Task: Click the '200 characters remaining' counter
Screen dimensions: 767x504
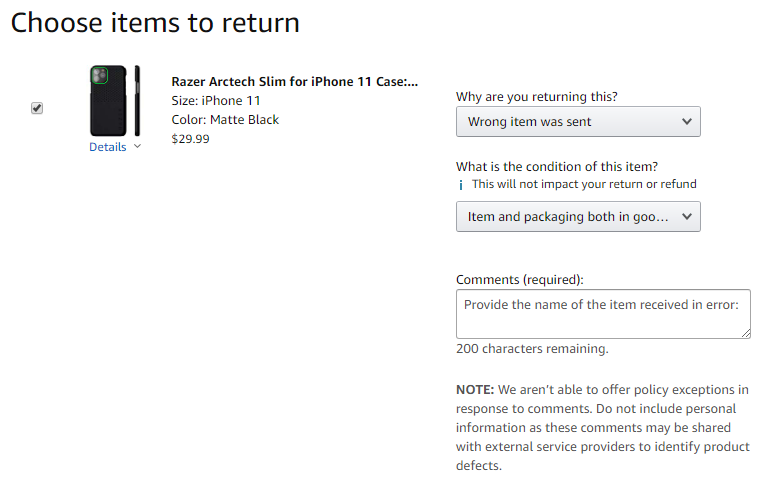Action: coord(532,349)
